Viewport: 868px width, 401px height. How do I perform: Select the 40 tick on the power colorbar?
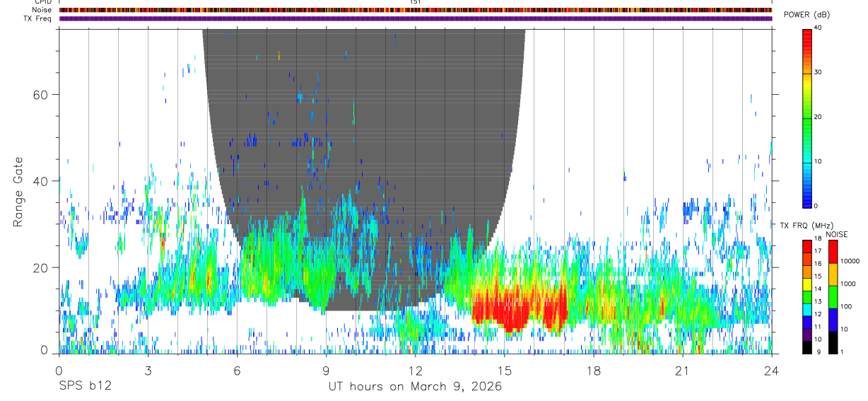(818, 28)
